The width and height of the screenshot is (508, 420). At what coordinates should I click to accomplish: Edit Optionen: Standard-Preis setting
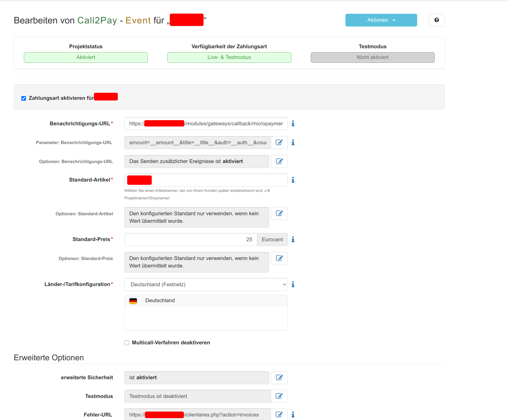[279, 258]
